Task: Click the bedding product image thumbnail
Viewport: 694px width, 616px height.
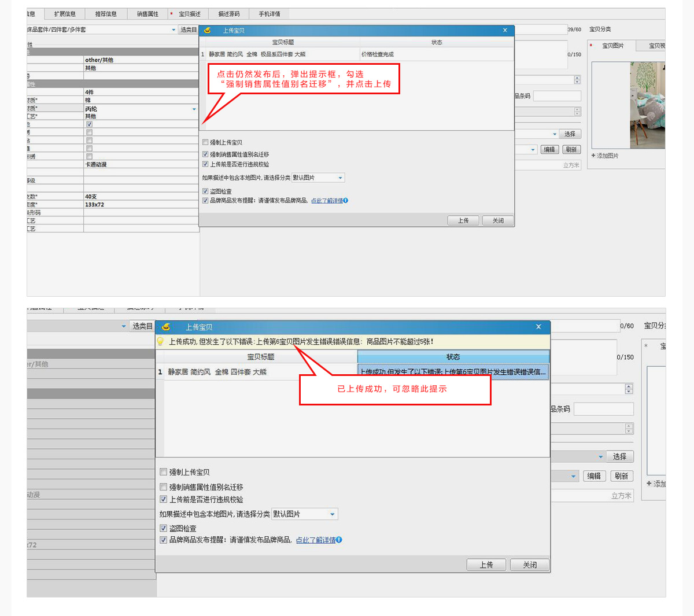Action: click(647, 105)
